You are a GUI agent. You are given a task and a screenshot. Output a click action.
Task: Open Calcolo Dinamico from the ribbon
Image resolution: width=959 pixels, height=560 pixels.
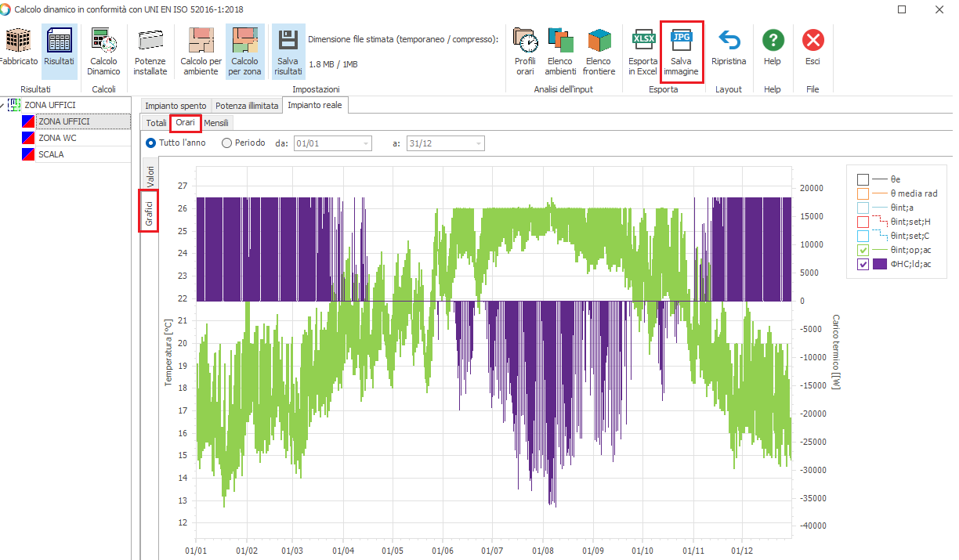pyautogui.click(x=103, y=41)
